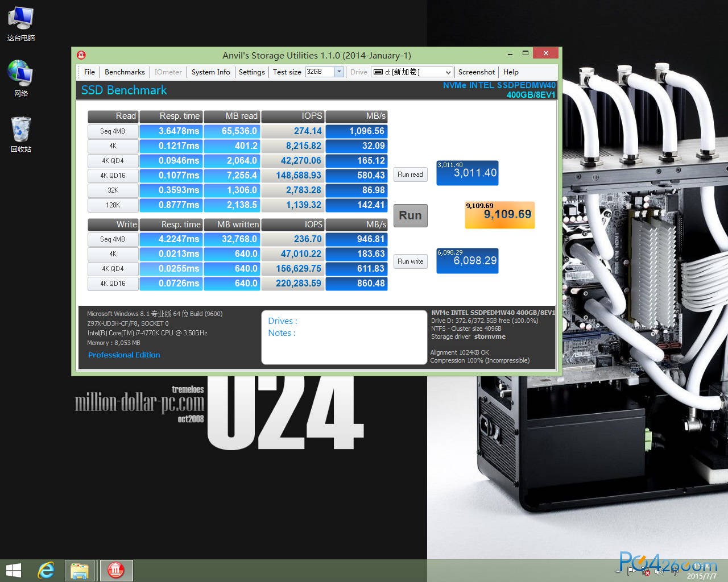
Task: Click the 128K read test button
Action: 113,205
